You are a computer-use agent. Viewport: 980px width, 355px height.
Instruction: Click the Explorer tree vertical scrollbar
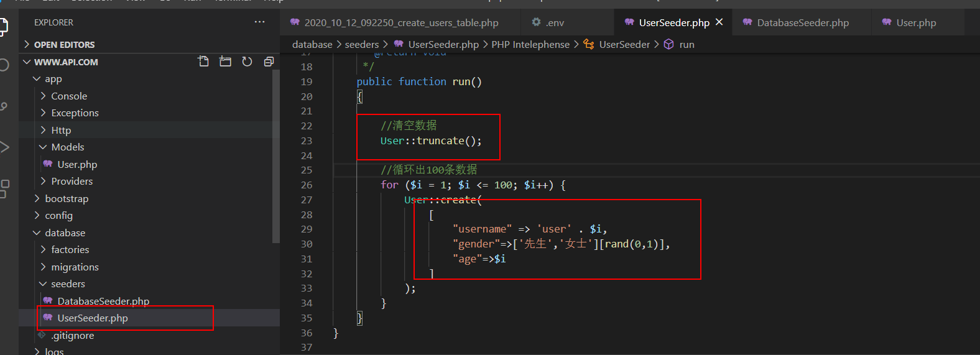[x=276, y=155]
